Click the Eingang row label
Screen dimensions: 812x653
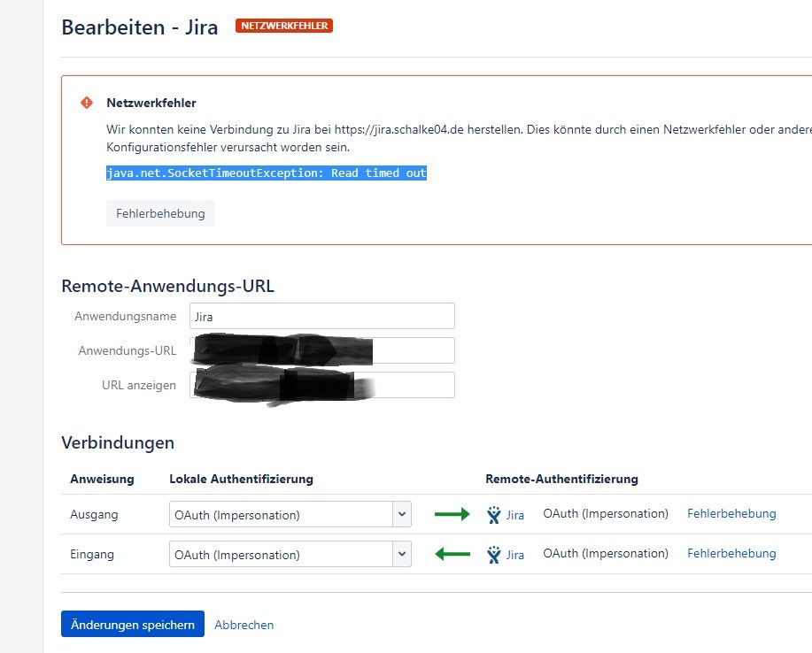92,555
